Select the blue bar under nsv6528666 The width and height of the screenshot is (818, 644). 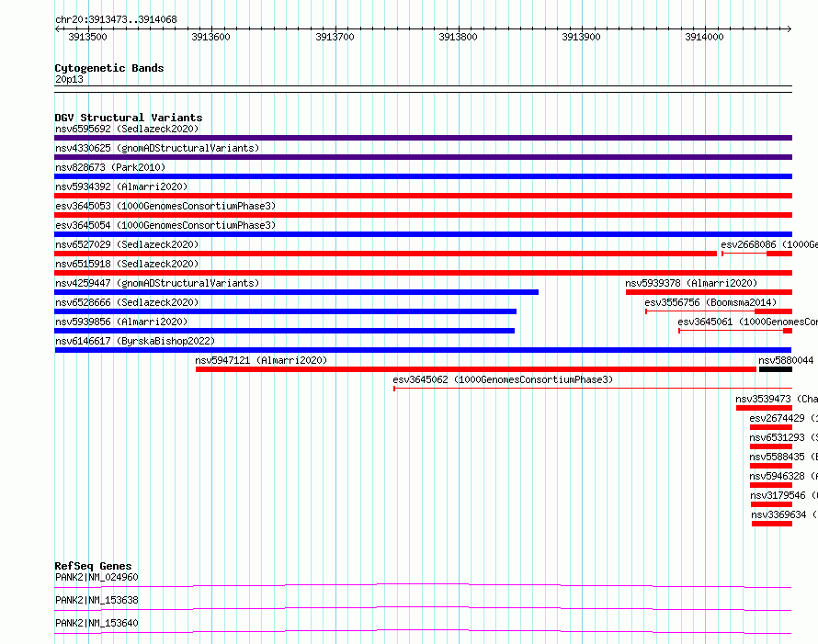[x=285, y=311]
